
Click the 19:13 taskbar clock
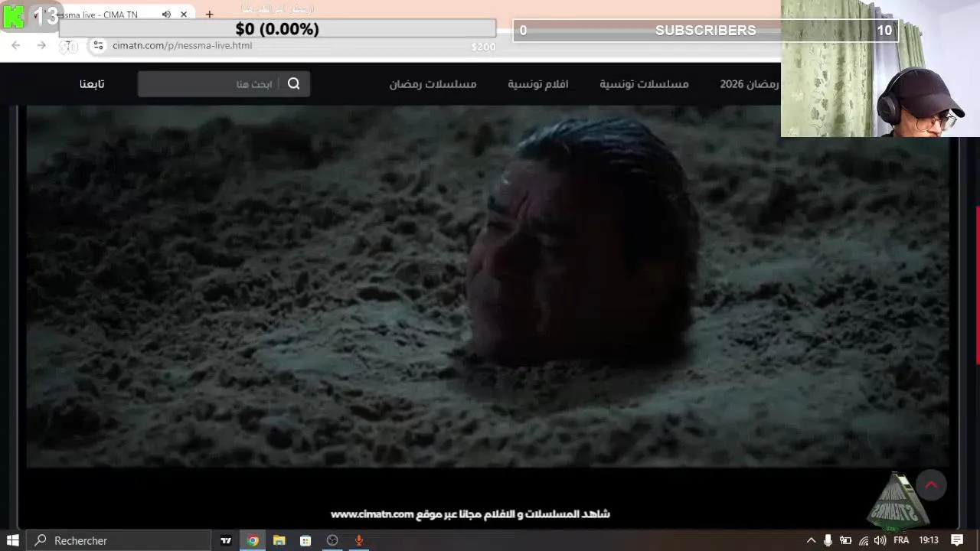(x=929, y=540)
